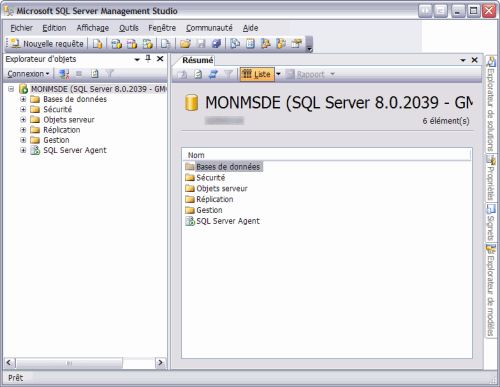Screen dimensions: 500x387
Task: Open the Propriétés side tab
Action: 490,178
